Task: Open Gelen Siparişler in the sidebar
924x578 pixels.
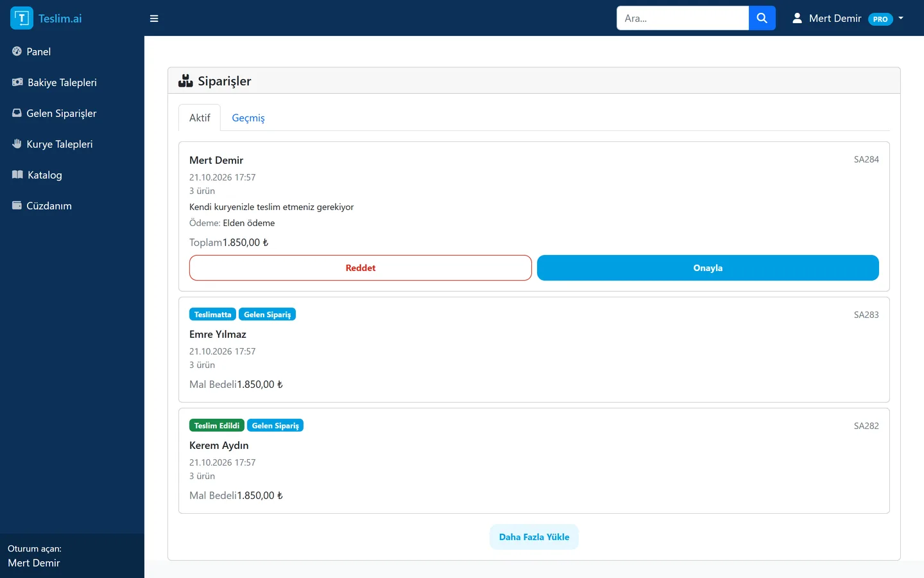Action: (72, 113)
